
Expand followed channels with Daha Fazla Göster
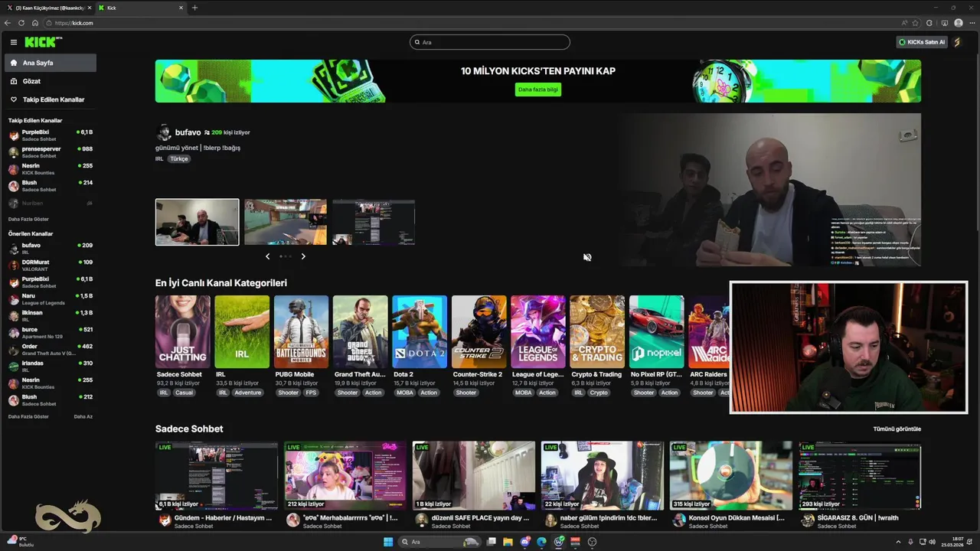(x=28, y=219)
